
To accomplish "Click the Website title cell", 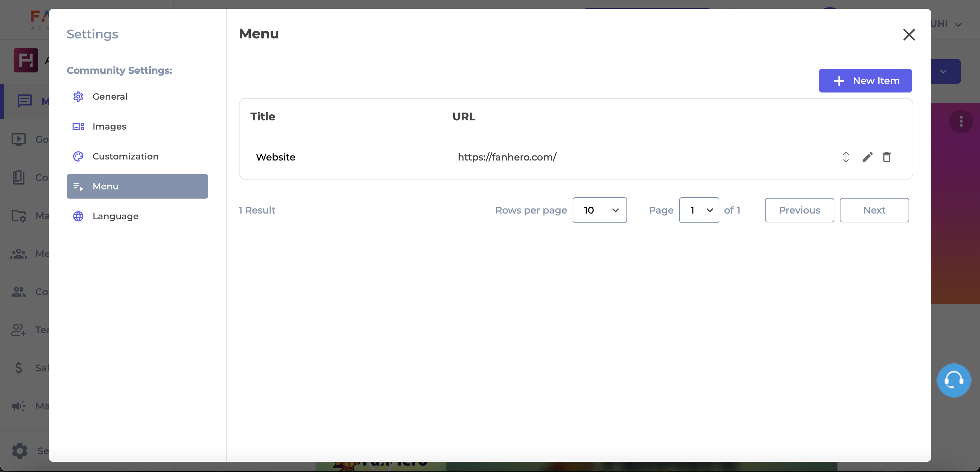I will (275, 157).
